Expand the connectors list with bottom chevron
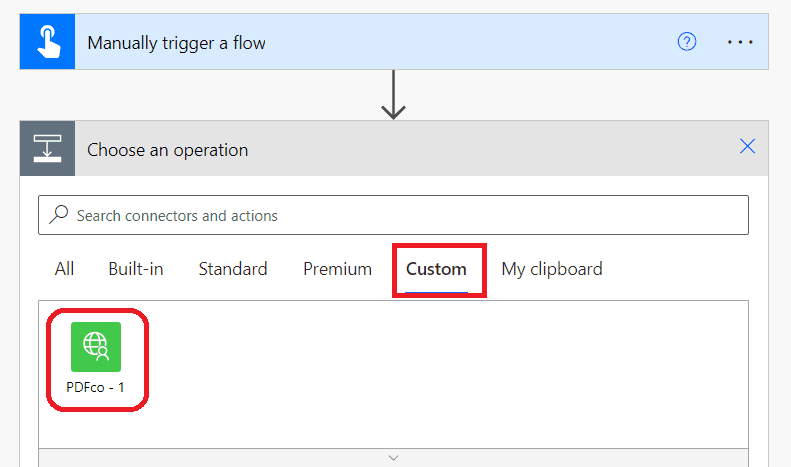 pyautogui.click(x=393, y=457)
